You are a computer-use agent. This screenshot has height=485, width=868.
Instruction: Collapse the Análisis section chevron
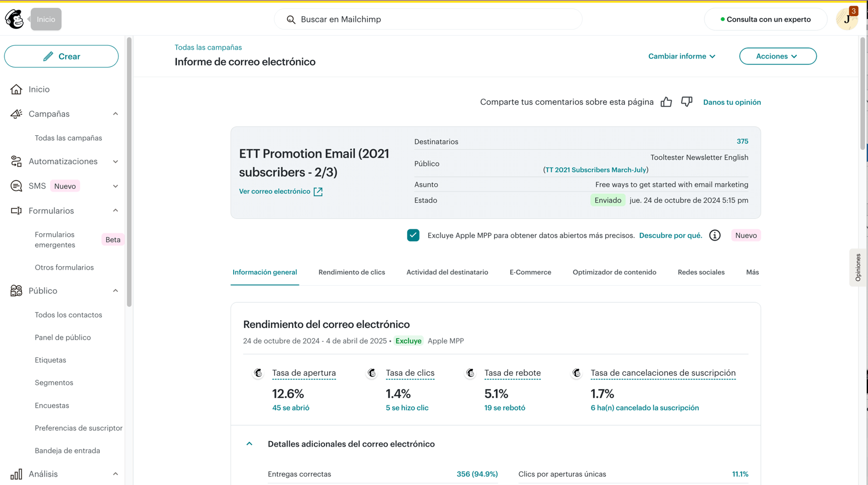pyautogui.click(x=116, y=474)
